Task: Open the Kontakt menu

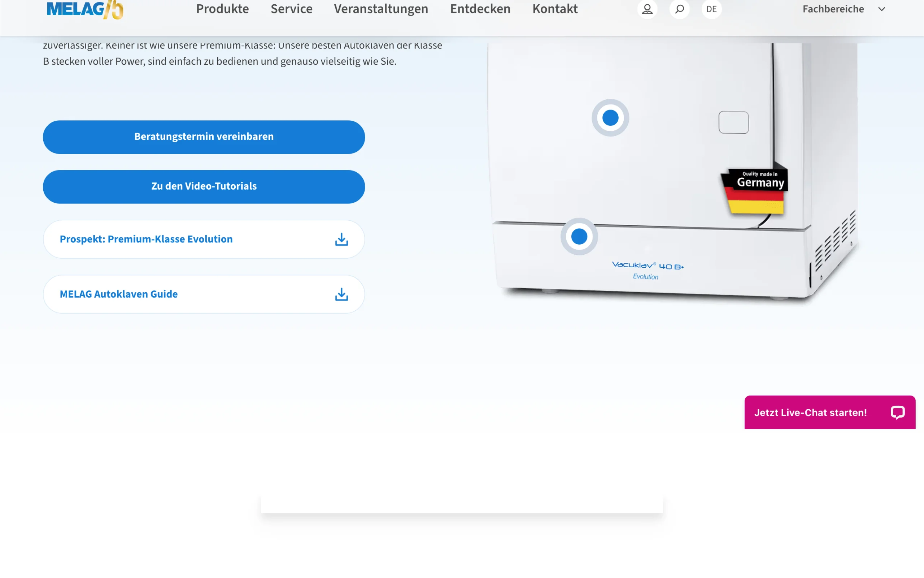Action: [555, 9]
